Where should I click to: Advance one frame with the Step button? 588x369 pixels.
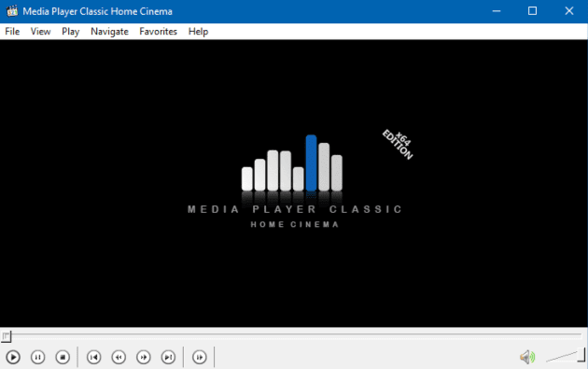tap(199, 357)
